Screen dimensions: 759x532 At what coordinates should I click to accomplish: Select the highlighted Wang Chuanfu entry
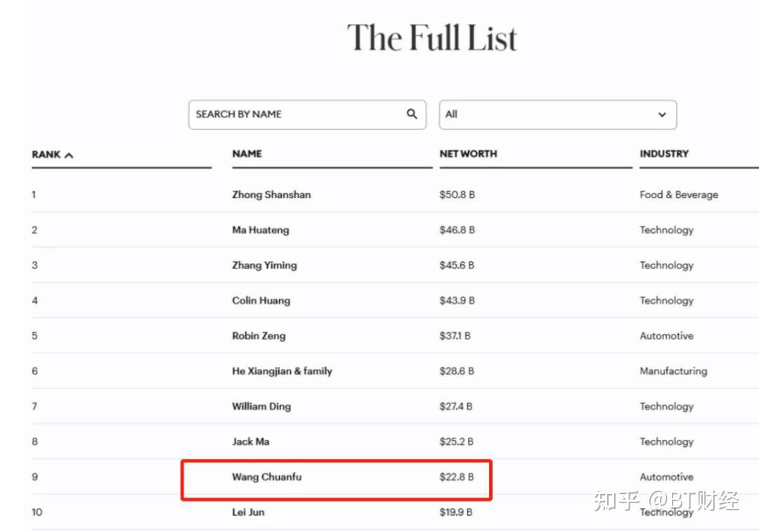pyautogui.click(x=267, y=477)
